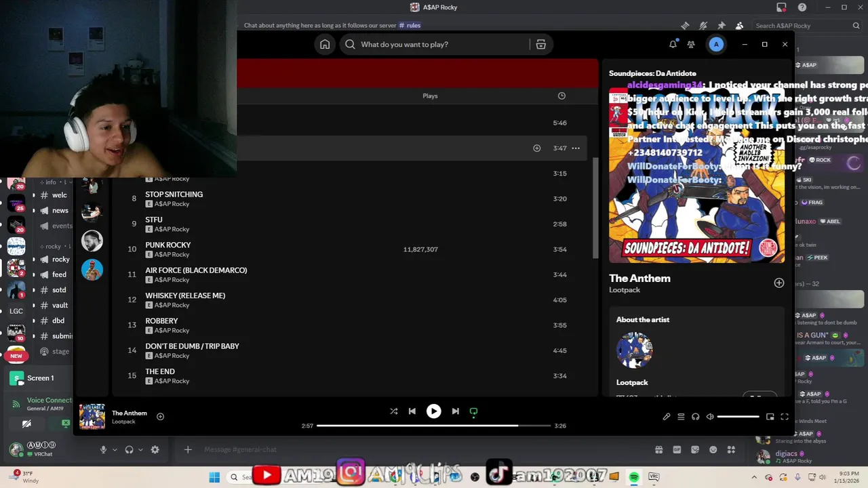
Task: Go to Spotify Home icon
Action: pos(325,44)
